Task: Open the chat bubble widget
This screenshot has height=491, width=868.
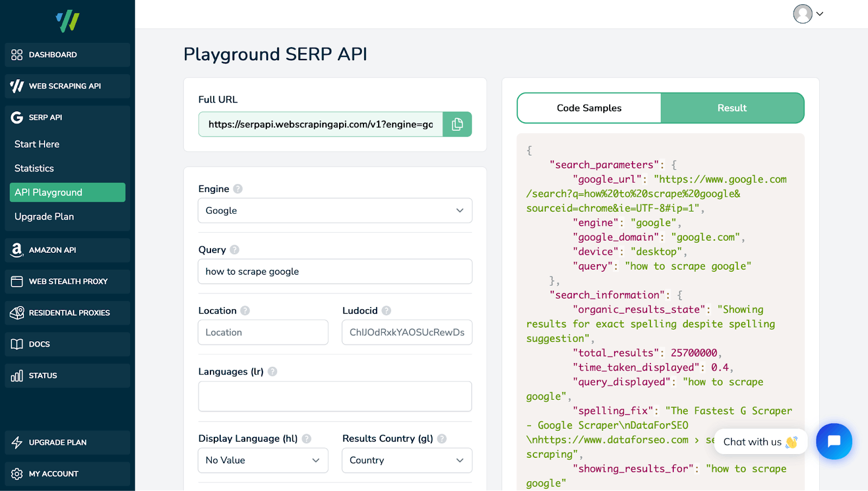Action: tap(834, 441)
